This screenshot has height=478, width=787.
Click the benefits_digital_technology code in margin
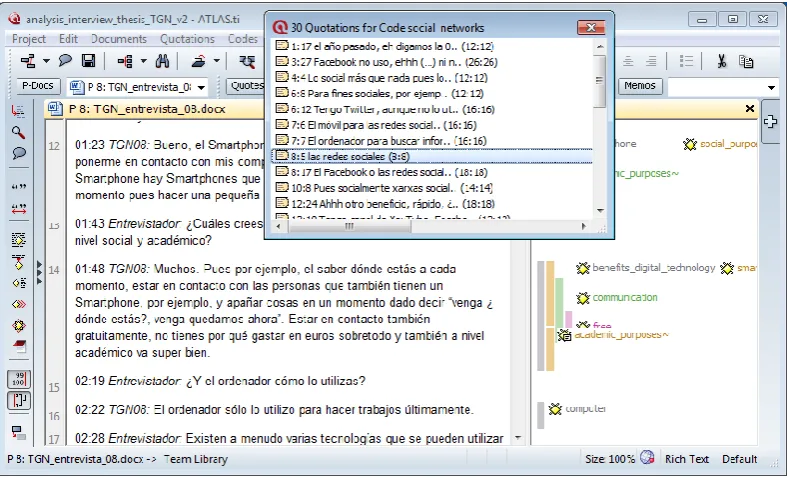click(x=653, y=268)
